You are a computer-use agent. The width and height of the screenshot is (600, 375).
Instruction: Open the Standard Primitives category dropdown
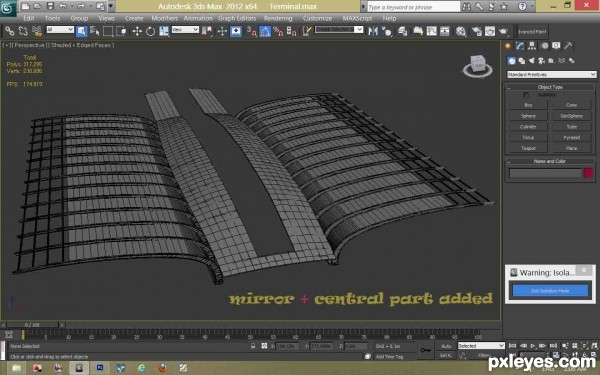pos(551,75)
